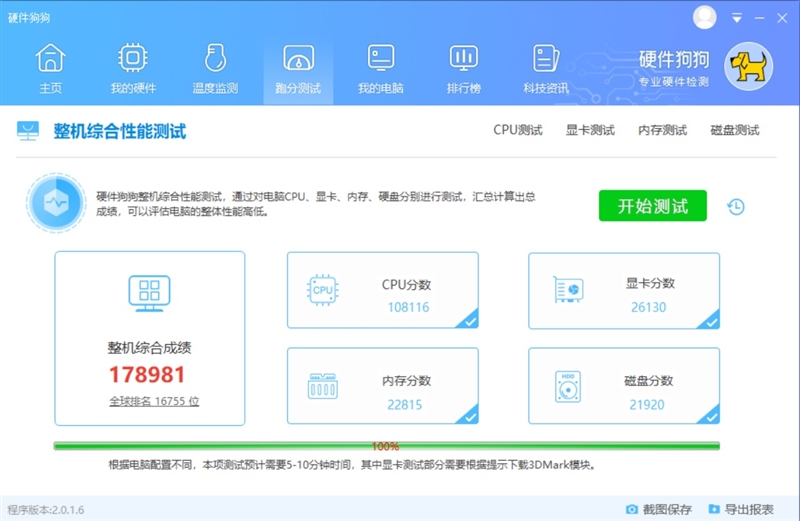Toggle the 内存分数 card checkmark
The image size is (800, 521).
pos(469,415)
